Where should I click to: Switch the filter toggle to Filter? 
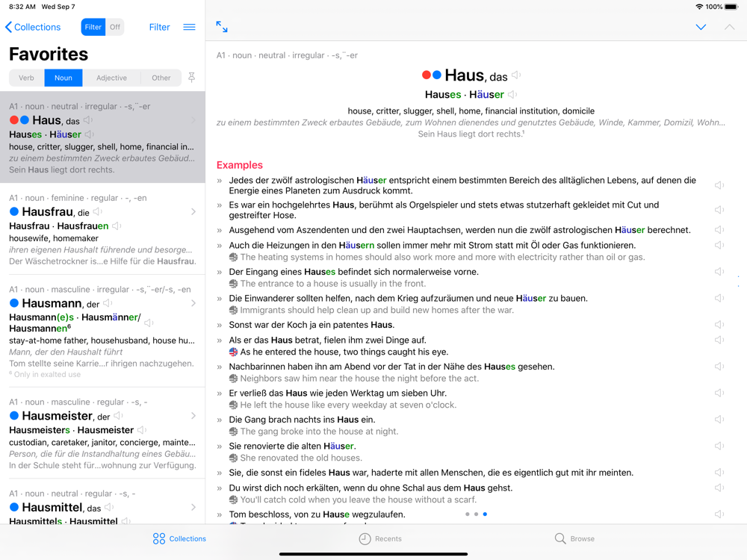coord(93,27)
